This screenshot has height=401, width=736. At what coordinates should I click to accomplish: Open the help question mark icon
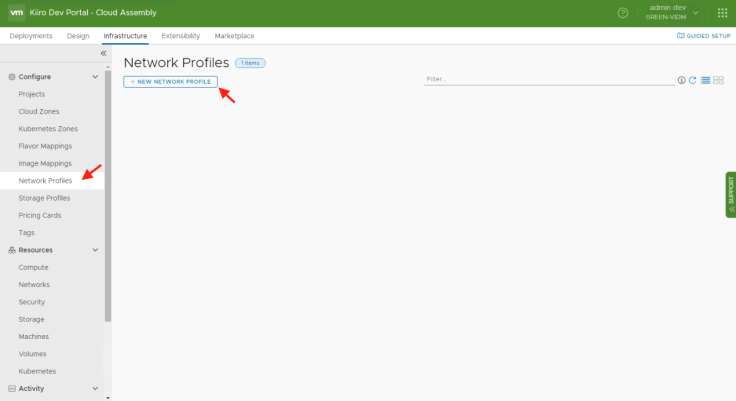[x=622, y=13]
